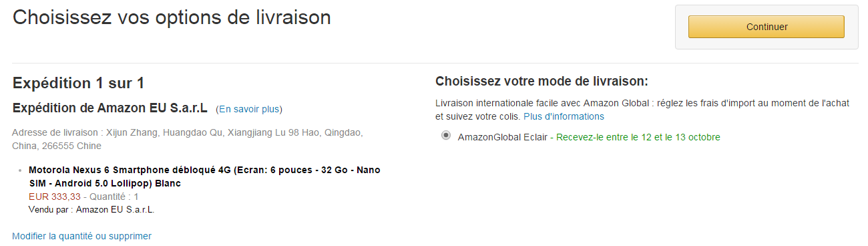868x246 pixels.
Task: Click the Motorola Nexus 6 product title
Action: pos(204,176)
